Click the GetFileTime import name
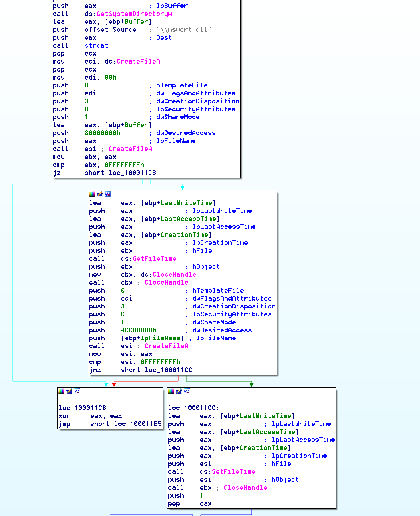This screenshot has width=420, height=516. tap(154, 259)
